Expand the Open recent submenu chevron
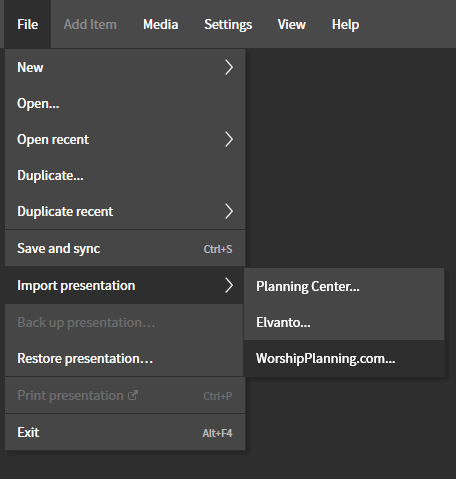Screen dimensions: 456x479 click(229, 139)
